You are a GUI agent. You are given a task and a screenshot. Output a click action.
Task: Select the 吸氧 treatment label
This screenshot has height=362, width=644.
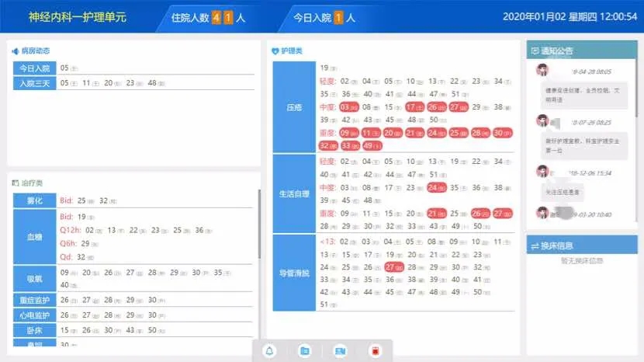coord(34,279)
